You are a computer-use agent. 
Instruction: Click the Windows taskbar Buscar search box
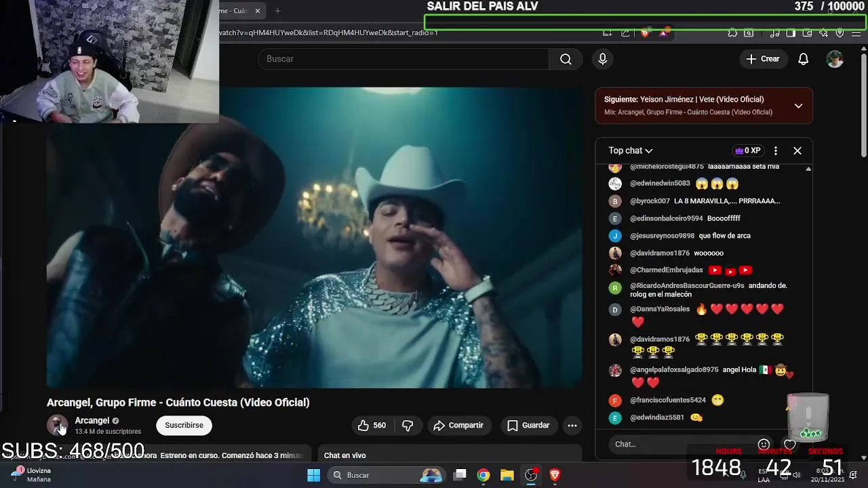[x=386, y=475]
